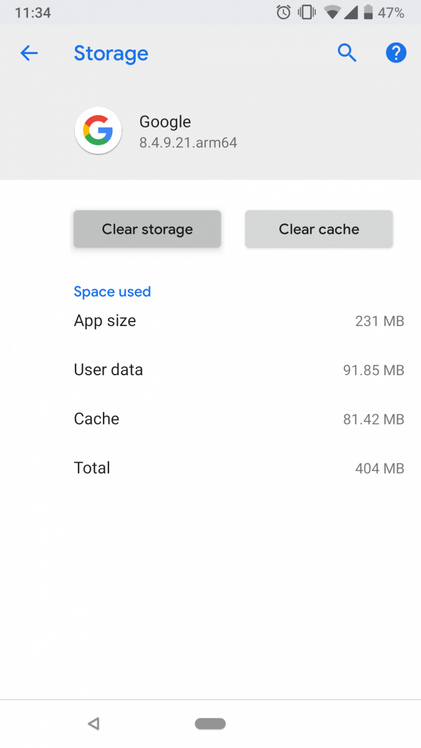Tap the alarm clock status icon
Image resolution: width=421 pixels, height=748 pixels.
[284, 12]
